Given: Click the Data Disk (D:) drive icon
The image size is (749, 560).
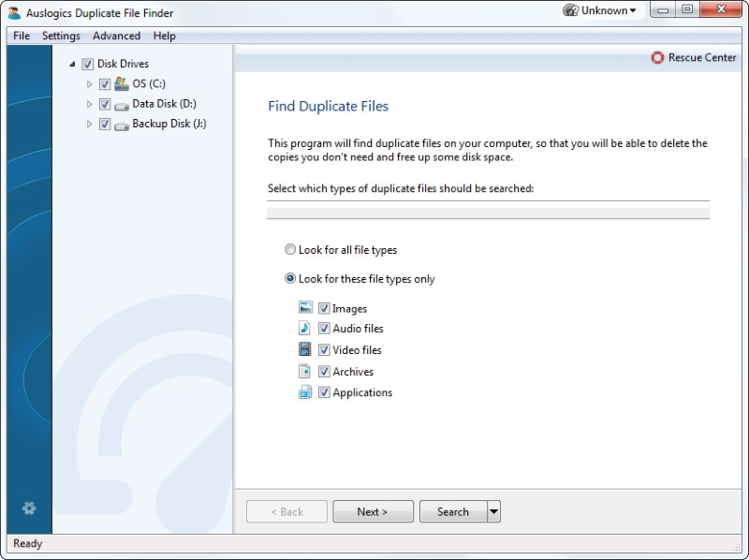Looking at the screenshot, I should pos(122,105).
